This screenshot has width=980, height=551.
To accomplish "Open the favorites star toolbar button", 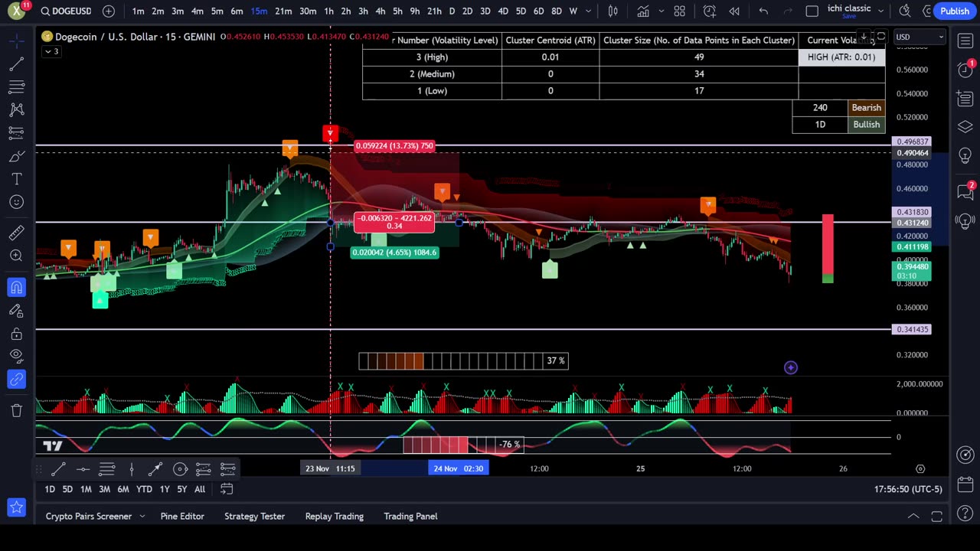I will click(x=16, y=507).
